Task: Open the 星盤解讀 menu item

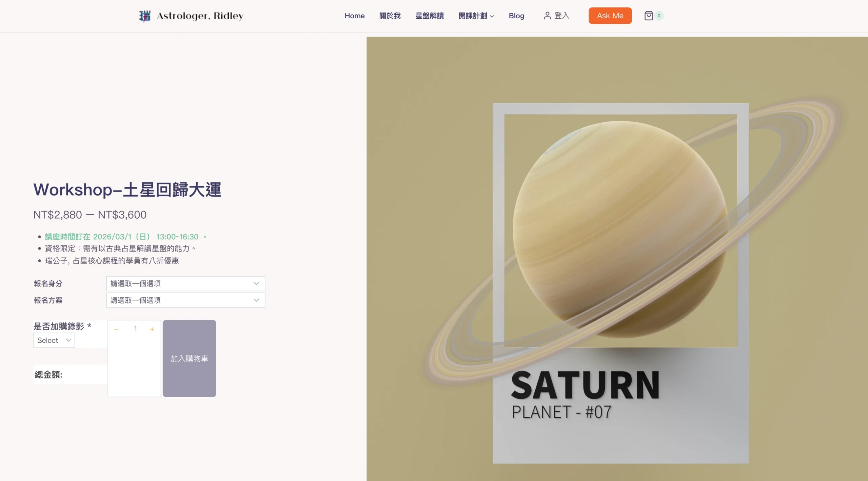Action: pos(430,16)
